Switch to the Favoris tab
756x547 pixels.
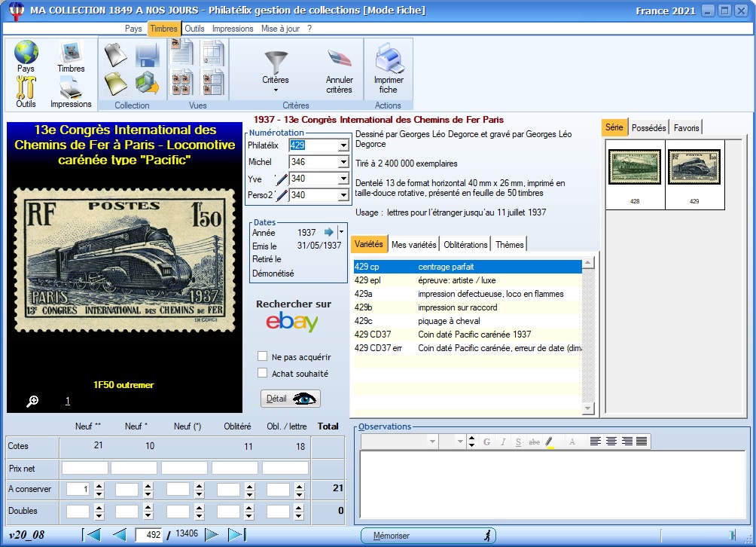(686, 128)
